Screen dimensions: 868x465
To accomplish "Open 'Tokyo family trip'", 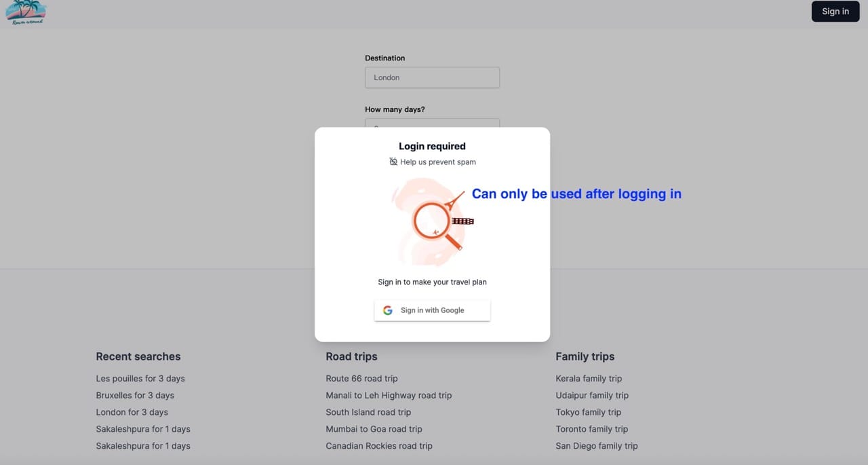I will pos(588,412).
